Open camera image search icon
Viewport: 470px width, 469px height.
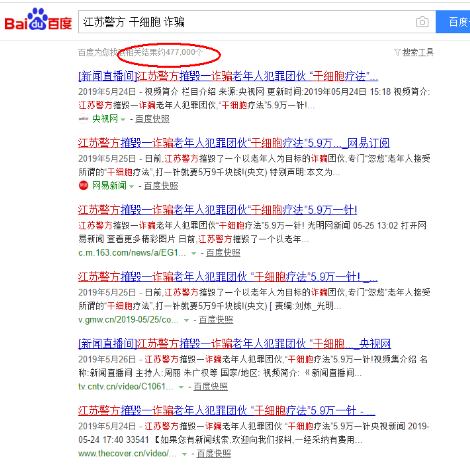click(x=422, y=22)
